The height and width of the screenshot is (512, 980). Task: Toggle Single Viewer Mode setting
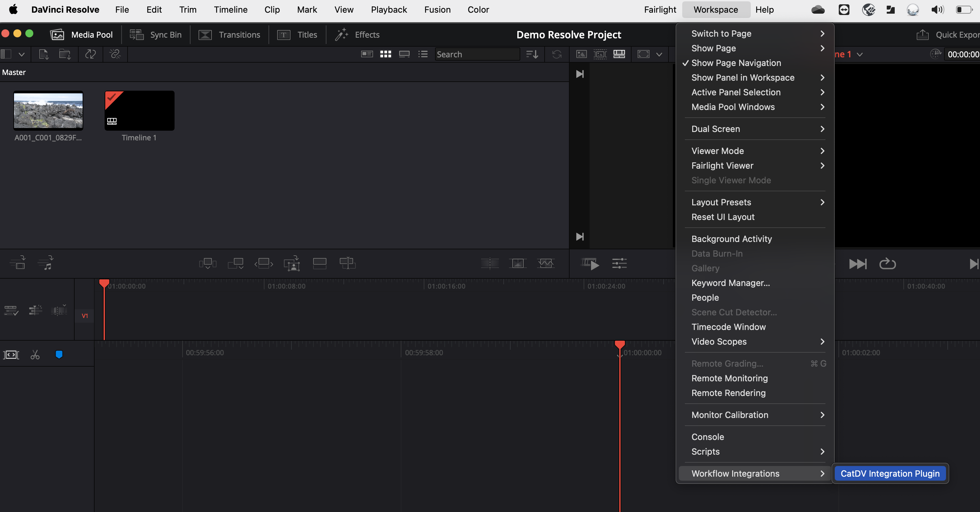point(731,180)
